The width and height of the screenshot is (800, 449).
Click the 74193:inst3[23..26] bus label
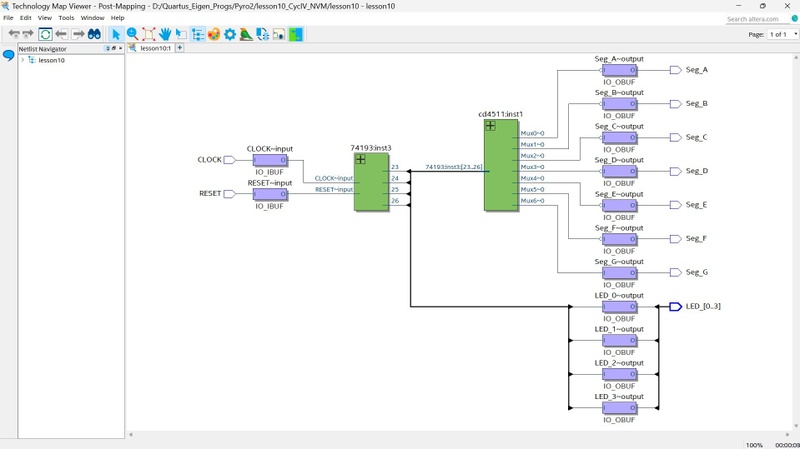tap(454, 167)
